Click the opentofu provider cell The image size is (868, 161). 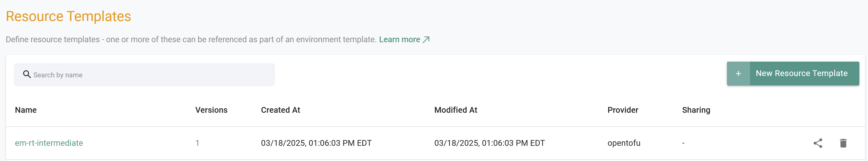click(624, 143)
